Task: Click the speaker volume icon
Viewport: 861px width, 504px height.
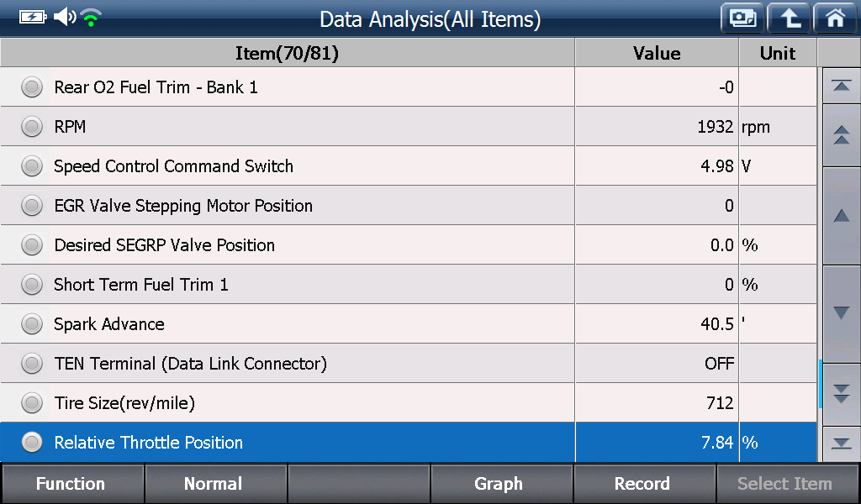Action: click(65, 17)
